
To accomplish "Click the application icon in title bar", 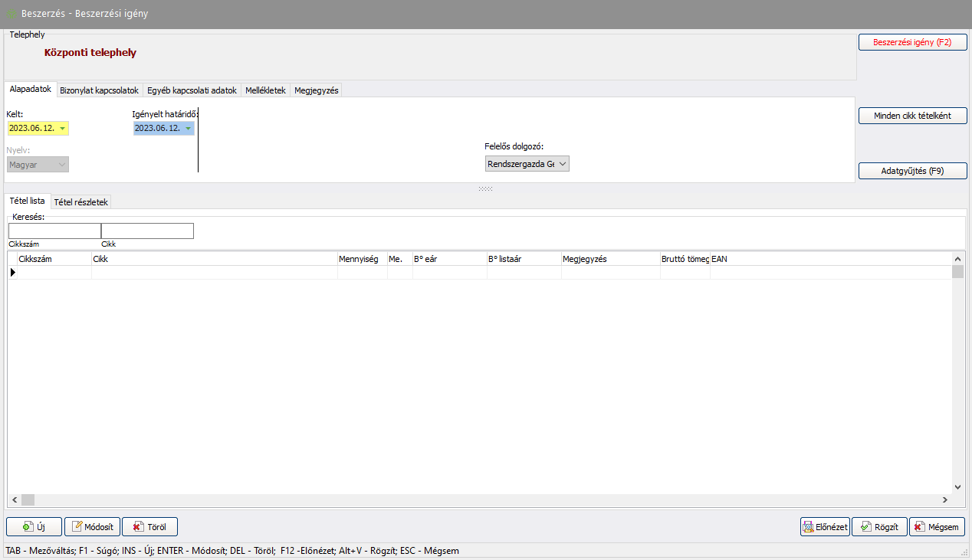I will pyautogui.click(x=11, y=14).
